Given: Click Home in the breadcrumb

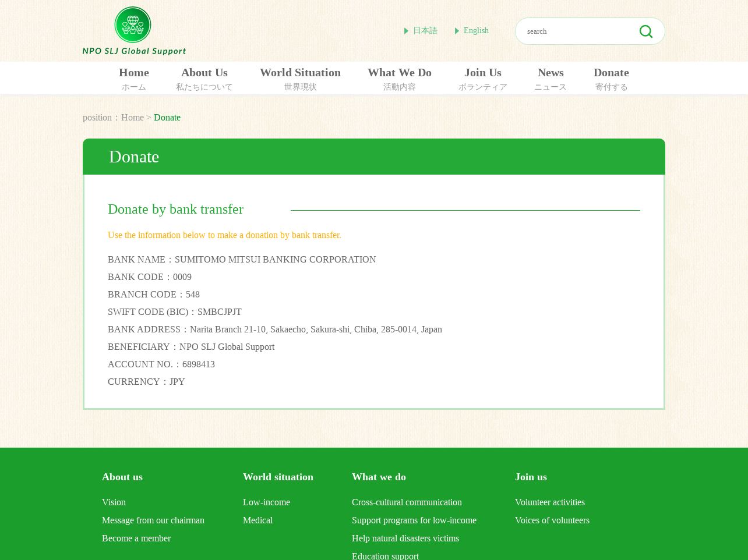Looking at the screenshot, I should pyautogui.click(x=132, y=118).
